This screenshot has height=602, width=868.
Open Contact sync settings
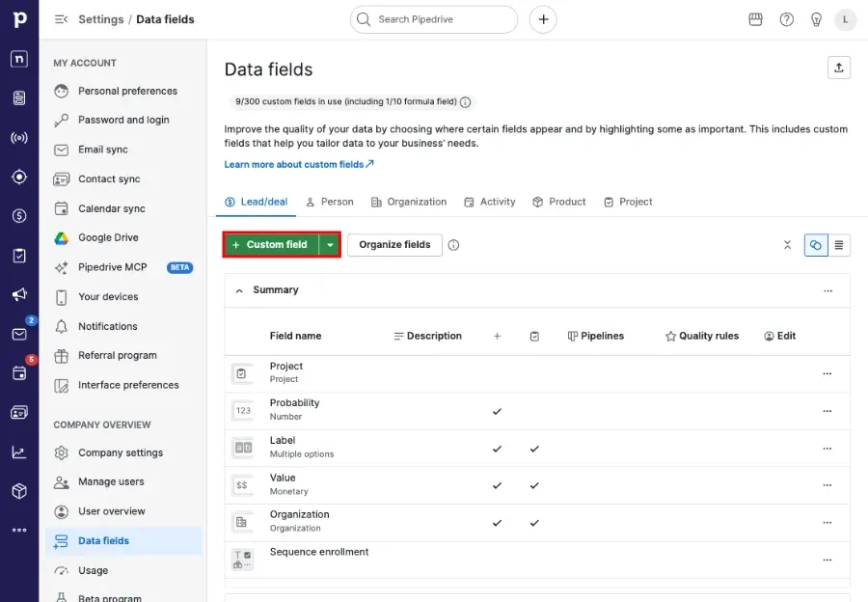pyautogui.click(x=123, y=178)
